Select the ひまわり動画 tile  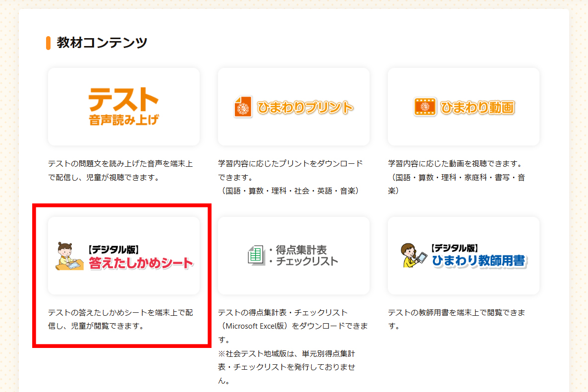[463, 106]
